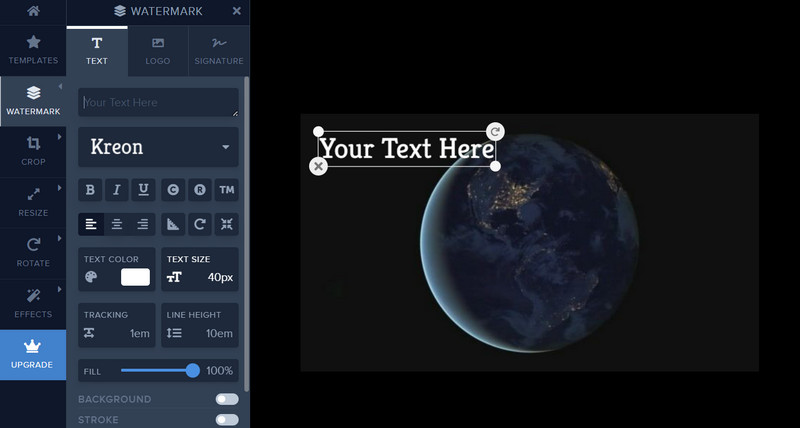Toggle underline text formatting
800x428 pixels.
pyautogui.click(x=144, y=190)
